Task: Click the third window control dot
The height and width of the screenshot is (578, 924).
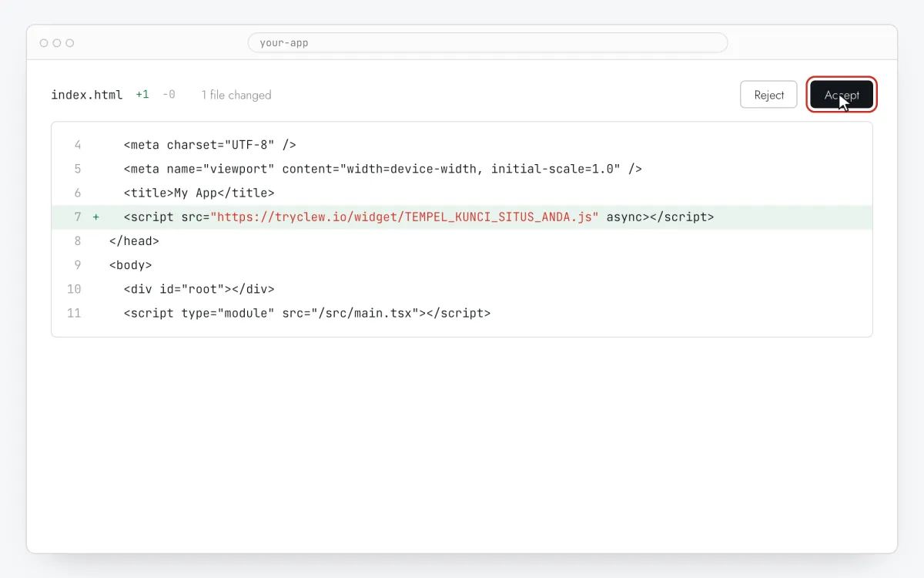Action: [70, 43]
